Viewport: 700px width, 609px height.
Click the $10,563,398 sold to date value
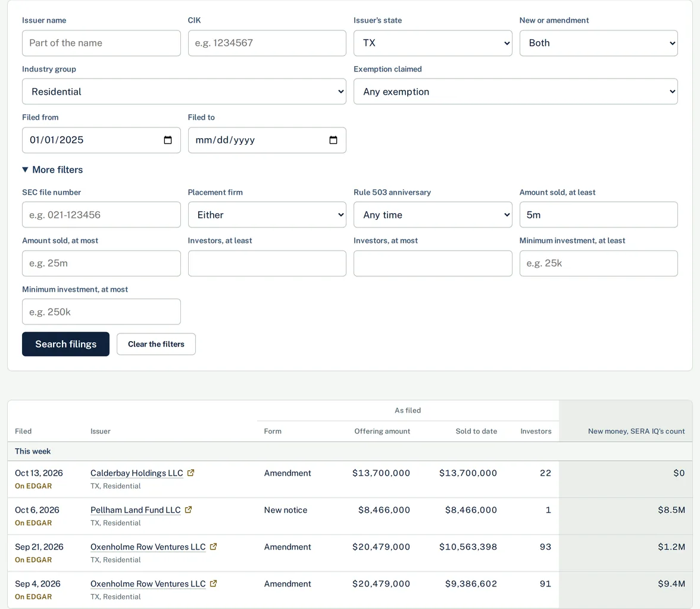[468, 547]
